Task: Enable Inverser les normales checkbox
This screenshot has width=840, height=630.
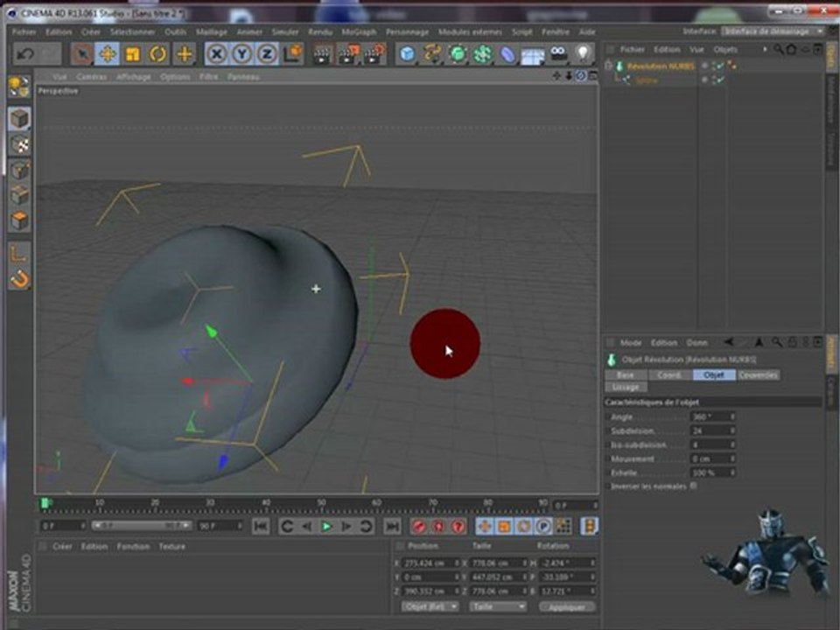Action: click(694, 486)
